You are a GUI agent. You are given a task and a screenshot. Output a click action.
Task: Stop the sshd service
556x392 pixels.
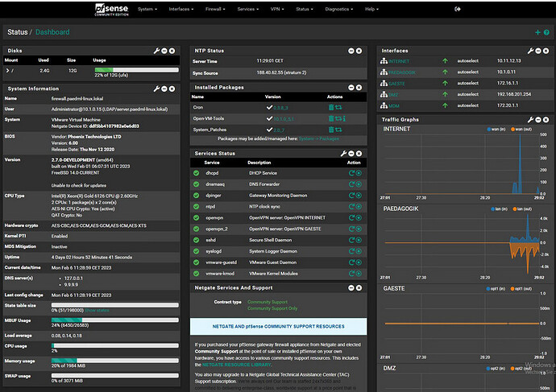point(359,240)
